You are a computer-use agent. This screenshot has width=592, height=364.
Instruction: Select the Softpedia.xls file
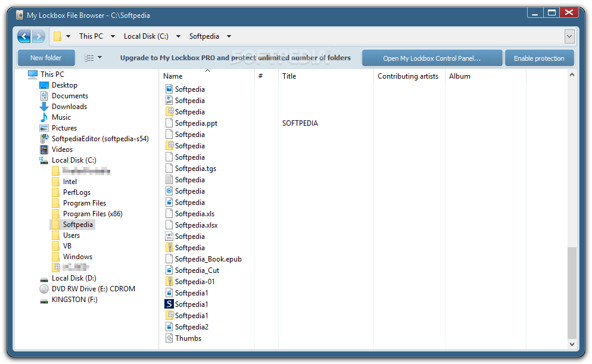pos(194,214)
